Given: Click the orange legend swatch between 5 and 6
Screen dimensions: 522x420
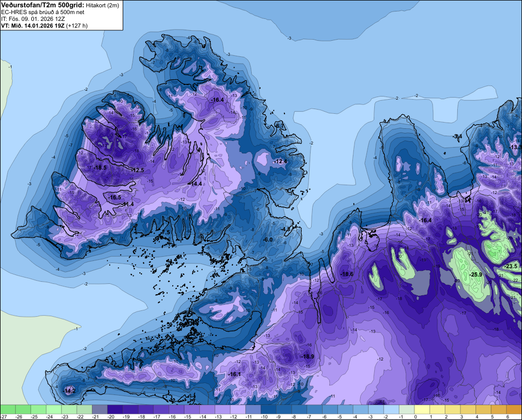Looking at the screenshot, I should (x=498, y=410).
